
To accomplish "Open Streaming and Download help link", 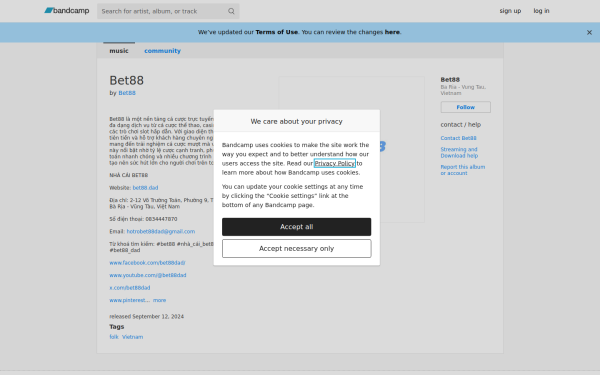I will (x=459, y=152).
